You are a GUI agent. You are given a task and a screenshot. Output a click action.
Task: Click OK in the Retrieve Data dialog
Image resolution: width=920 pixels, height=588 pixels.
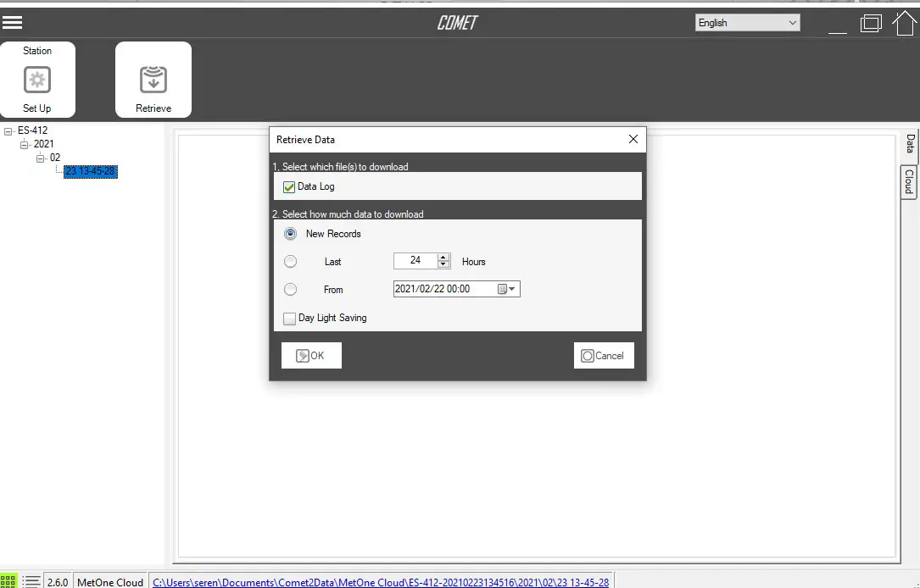pyautogui.click(x=310, y=354)
